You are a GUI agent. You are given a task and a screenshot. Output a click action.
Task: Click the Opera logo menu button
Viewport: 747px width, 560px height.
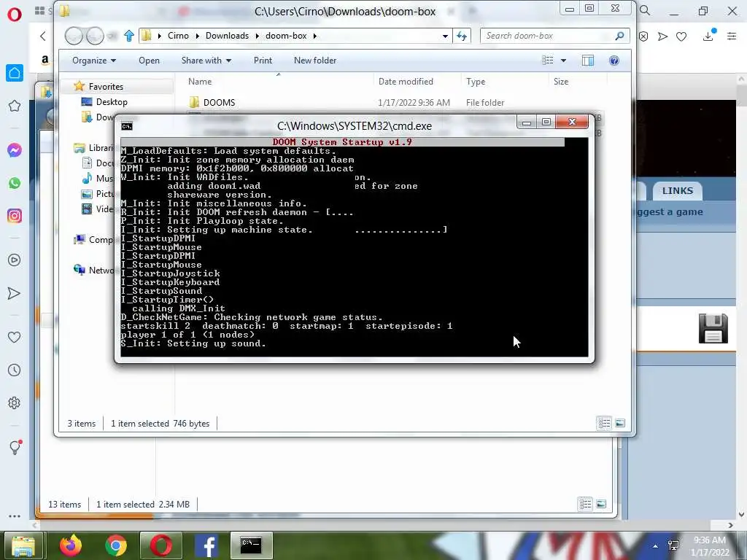(x=15, y=15)
